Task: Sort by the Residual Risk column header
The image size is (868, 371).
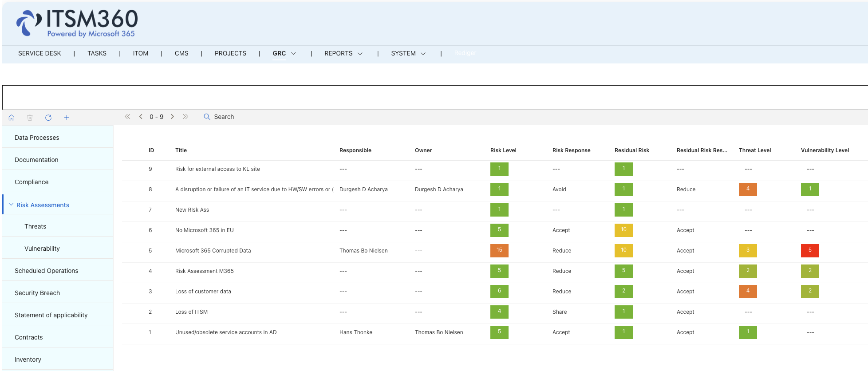Action: click(632, 150)
